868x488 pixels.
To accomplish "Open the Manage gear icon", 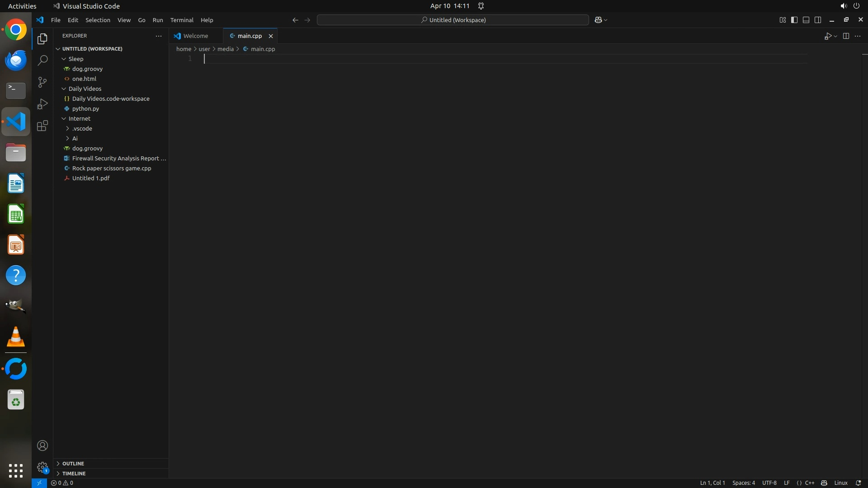I will pyautogui.click(x=42, y=467).
